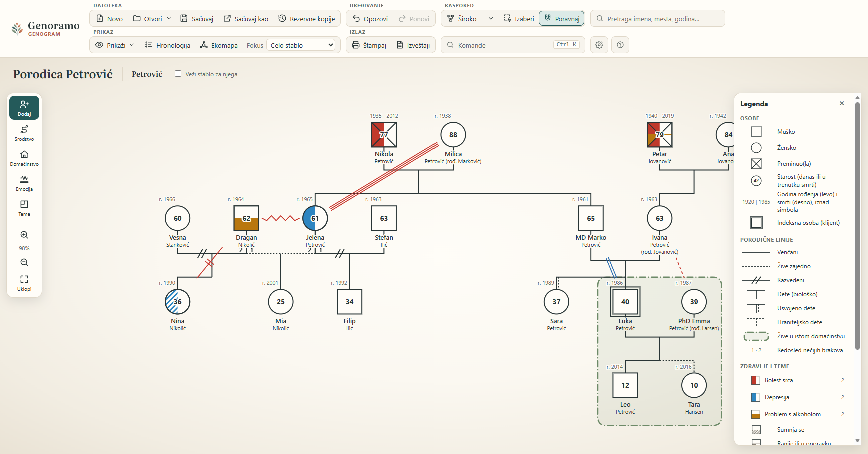Select index person Luka Petrović node
The image size is (868, 454).
click(625, 302)
